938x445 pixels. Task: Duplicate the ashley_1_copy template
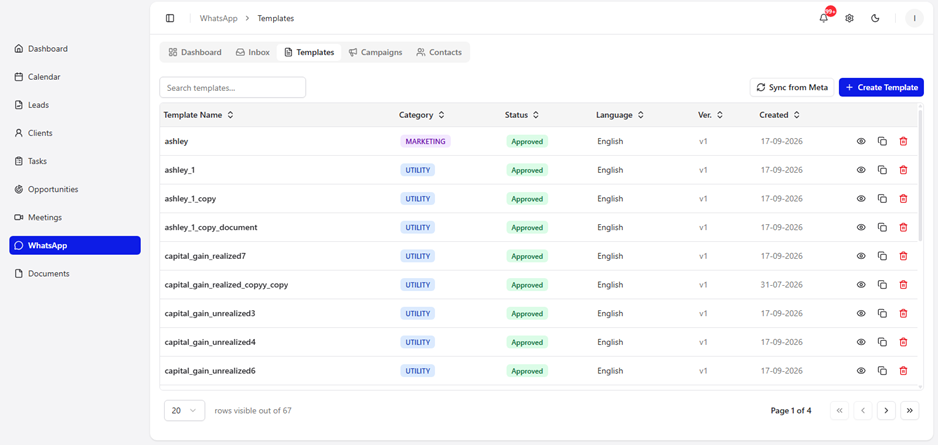coord(882,199)
